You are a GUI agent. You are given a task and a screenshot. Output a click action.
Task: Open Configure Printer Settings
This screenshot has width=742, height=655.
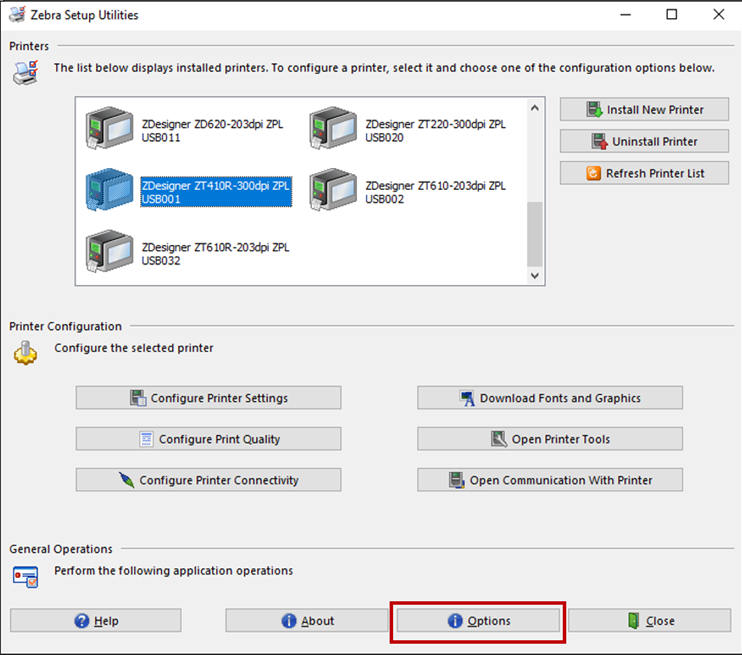(208, 398)
